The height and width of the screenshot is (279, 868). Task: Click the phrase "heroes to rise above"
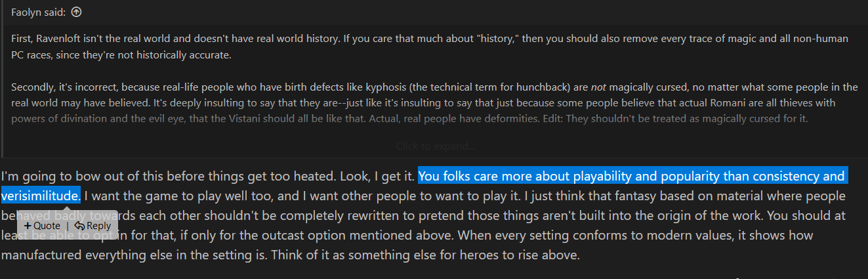click(523, 255)
